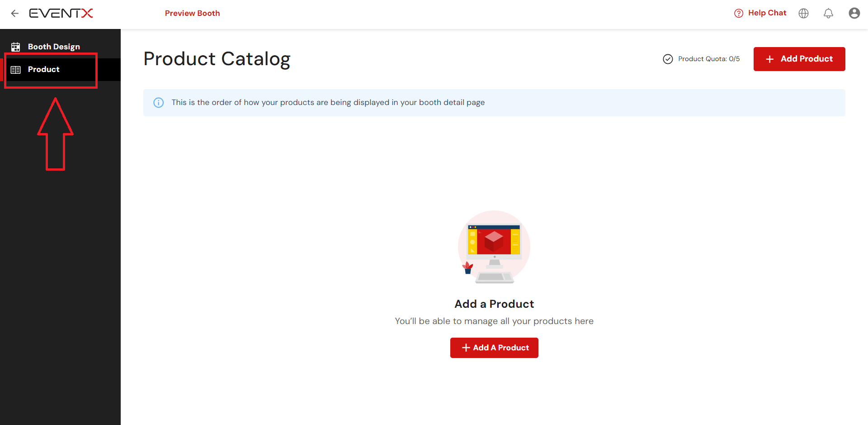This screenshot has width=868, height=425.
Task: Open the user account avatar menu
Action: pyautogui.click(x=854, y=13)
